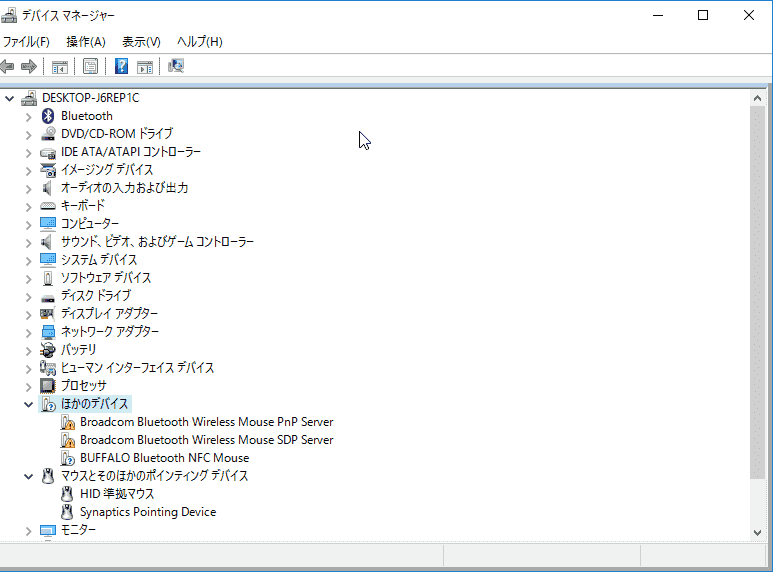This screenshot has height=572, width=773.
Task: Select BUFFALO Bluetooth NFC Mouse entry
Action: click(x=165, y=458)
